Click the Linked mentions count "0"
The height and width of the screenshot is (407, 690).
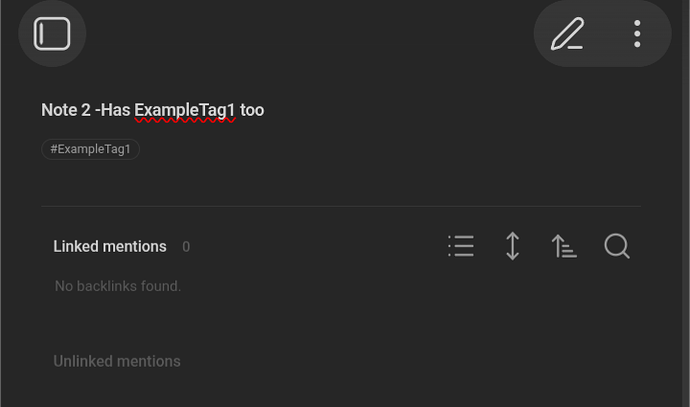[186, 247]
